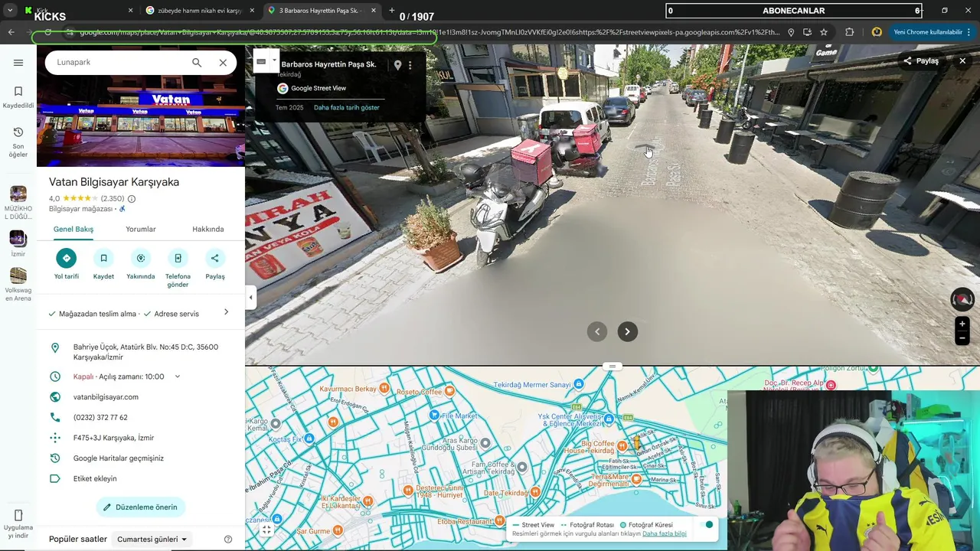Bookmark page with Chrome star icon
This screenshot has height=551, width=980.
tap(824, 32)
